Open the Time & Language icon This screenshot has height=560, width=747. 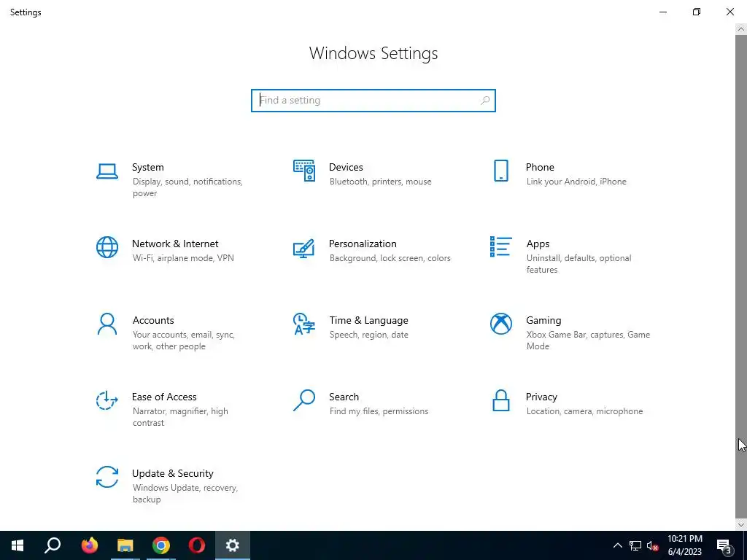tap(304, 324)
